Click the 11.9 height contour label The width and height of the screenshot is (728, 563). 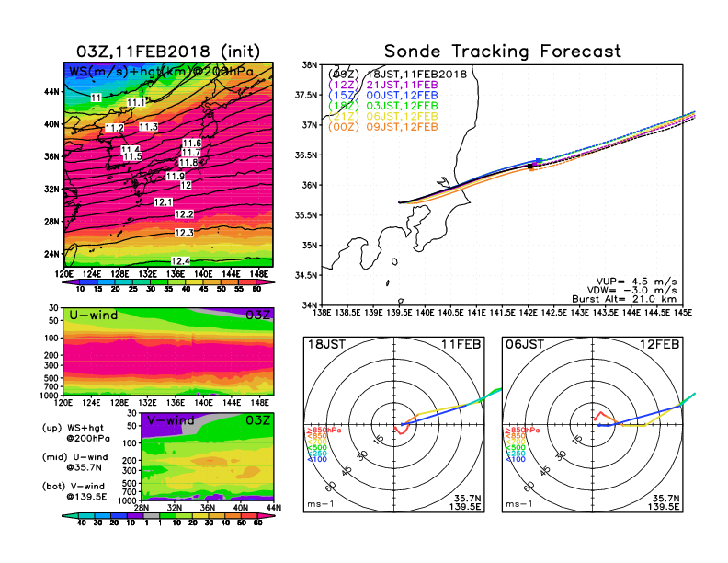pyautogui.click(x=176, y=176)
